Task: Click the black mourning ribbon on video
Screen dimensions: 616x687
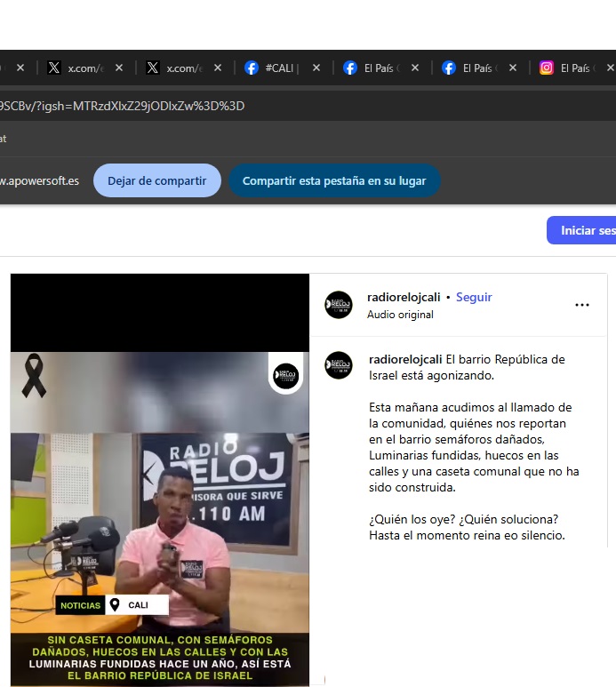Action: 34,376
